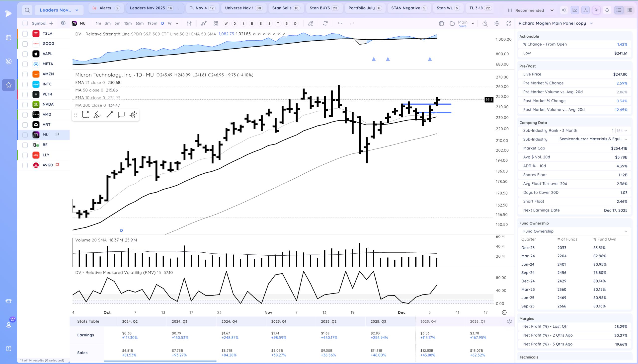Screen dimensions: 638x364
Task: Open the Leaders Nov watchlist dropdown
Action: 59,10
